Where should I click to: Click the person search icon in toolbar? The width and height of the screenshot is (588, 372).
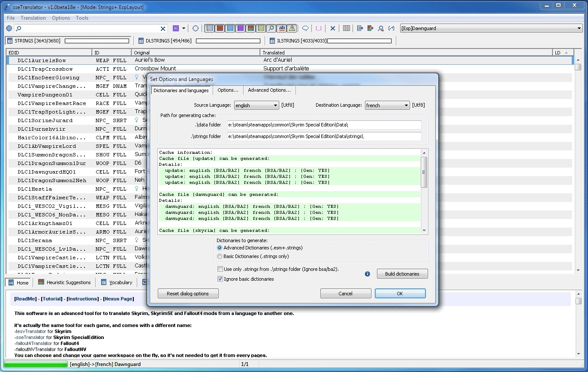click(381, 28)
